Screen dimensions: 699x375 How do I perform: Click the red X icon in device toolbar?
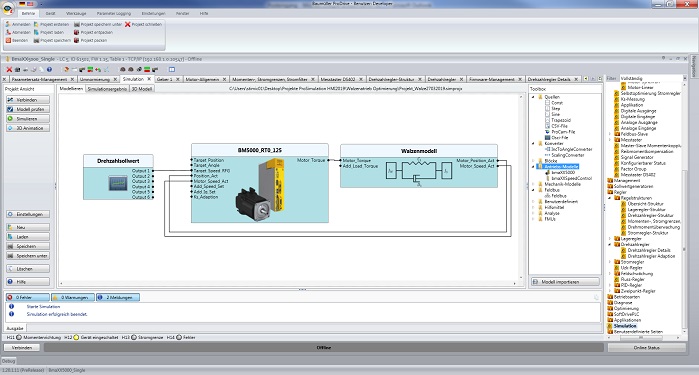[x=9, y=70]
